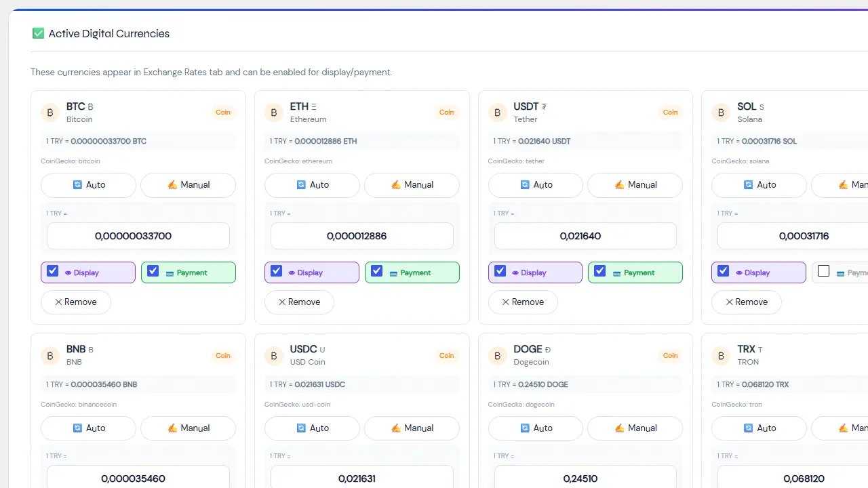
Task: Click the Ethereum coin avatar icon
Action: tap(274, 113)
